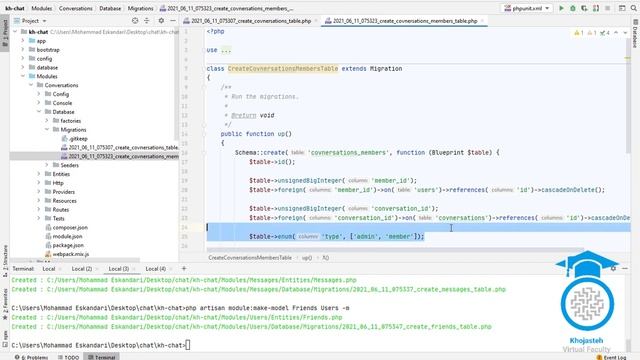Select the Entities folder
Image resolution: width=640 pixels, height=360 pixels.
click(x=61, y=174)
